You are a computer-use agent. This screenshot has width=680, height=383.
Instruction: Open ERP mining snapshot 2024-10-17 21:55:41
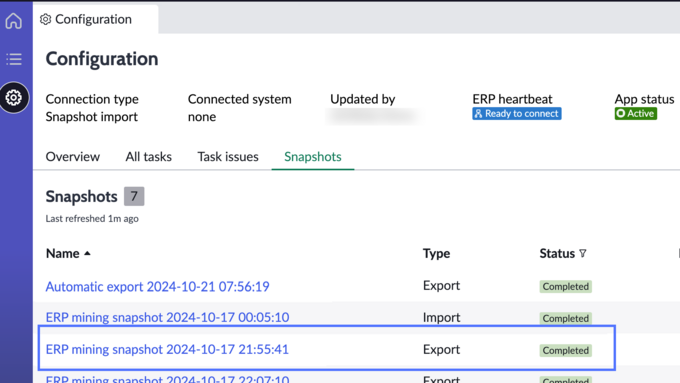tap(167, 349)
